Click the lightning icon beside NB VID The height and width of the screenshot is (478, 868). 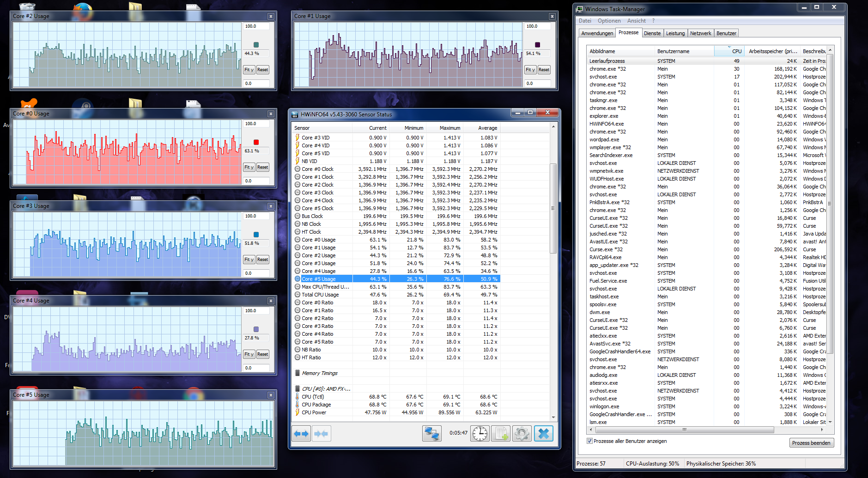(297, 161)
